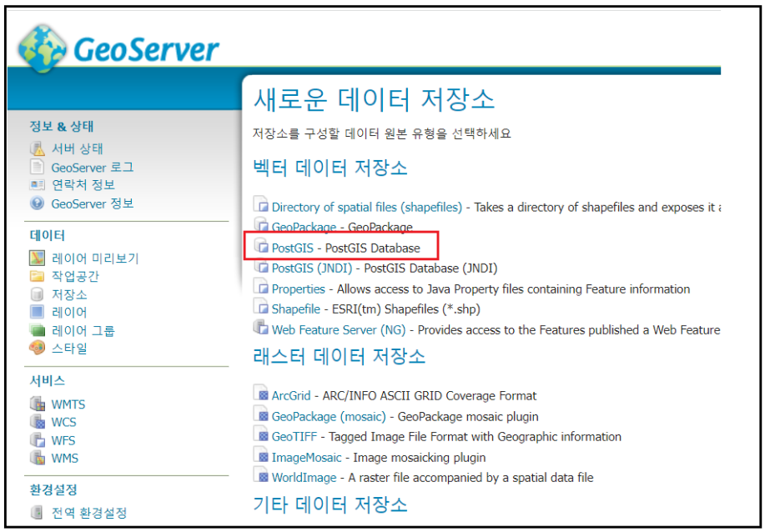
Task: Go to 스타일 page
Action: click(69, 349)
